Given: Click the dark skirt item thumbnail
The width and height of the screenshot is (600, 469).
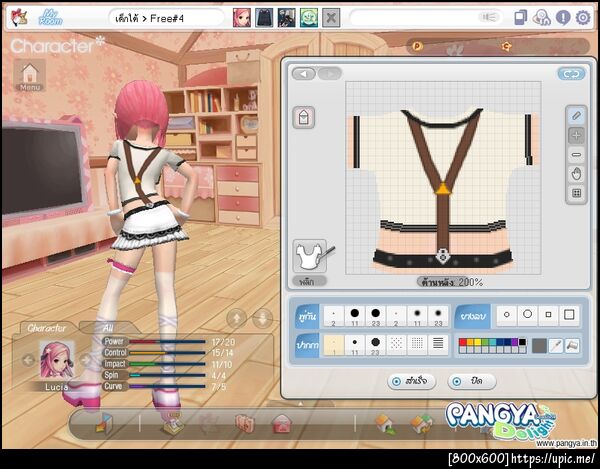Looking at the screenshot, I should click(x=264, y=18).
